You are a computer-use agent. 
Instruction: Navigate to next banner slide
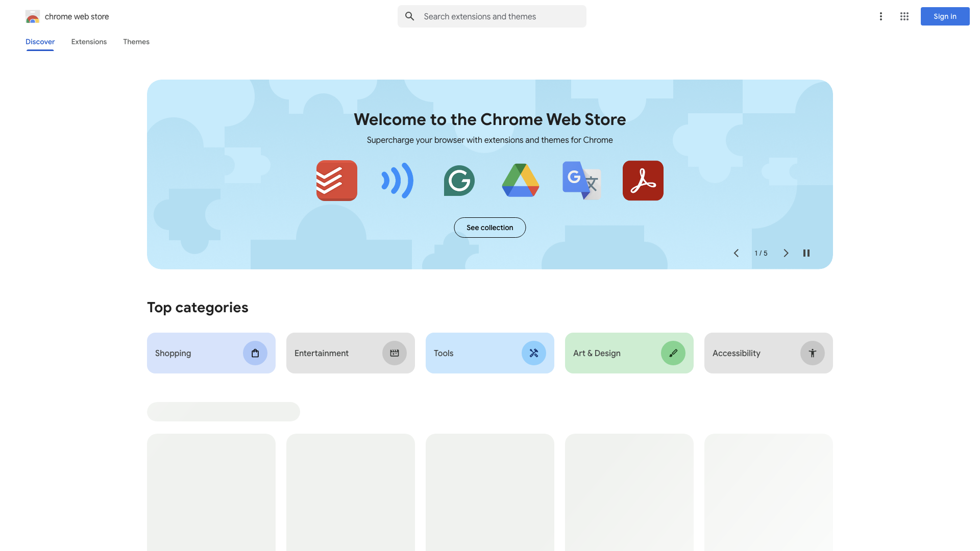(786, 254)
